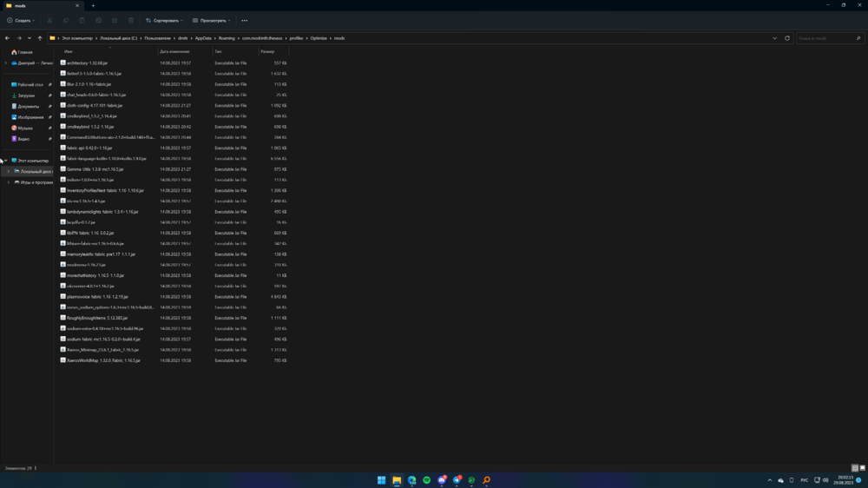
Task: Refresh the folder with the refresh icon
Action: [x=787, y=38]
